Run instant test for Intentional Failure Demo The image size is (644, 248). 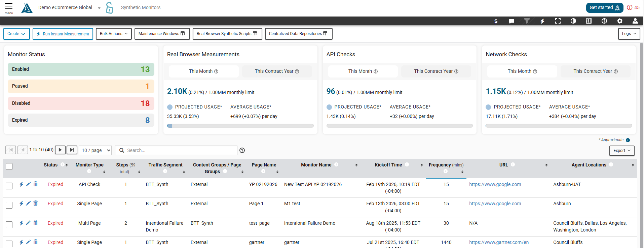tap(21, 223)
